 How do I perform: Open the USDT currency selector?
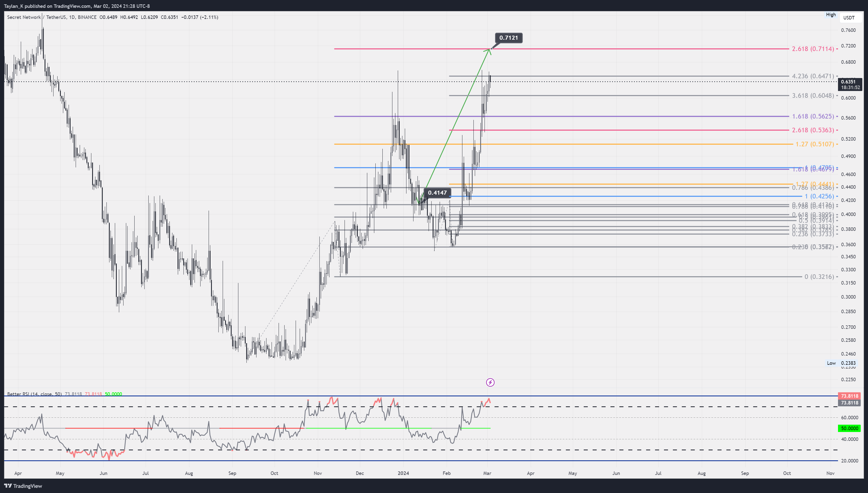pyautogui.click(x=850, y=18)
